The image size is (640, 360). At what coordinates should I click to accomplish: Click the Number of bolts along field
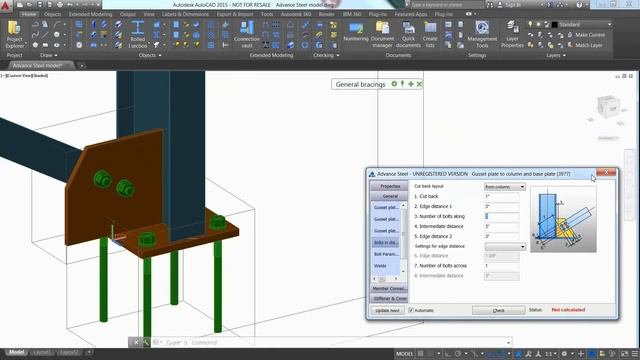[502, 216]
